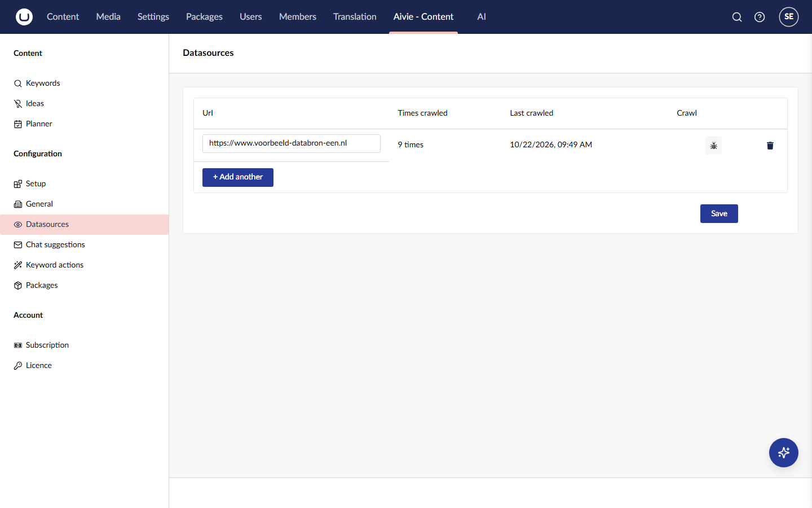
Task: Open the SE user avatar menu
Action: click(789, 17)
